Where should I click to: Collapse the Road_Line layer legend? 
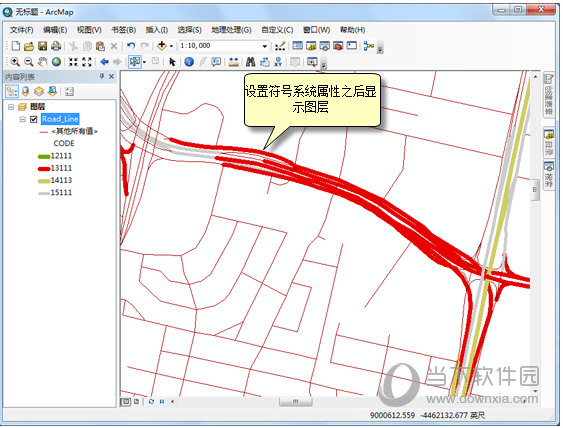click(x=23, y=119)
